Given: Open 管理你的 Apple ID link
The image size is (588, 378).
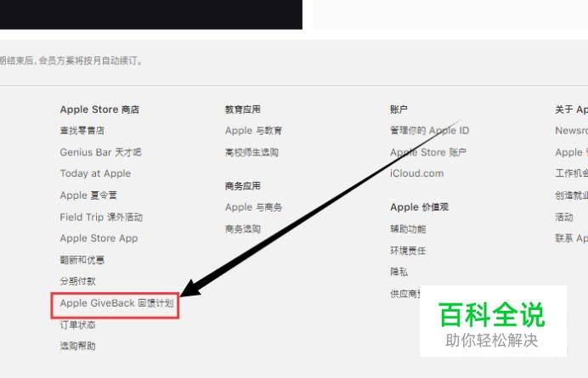Looking at the screenshot, I should [x=429, y=131].
